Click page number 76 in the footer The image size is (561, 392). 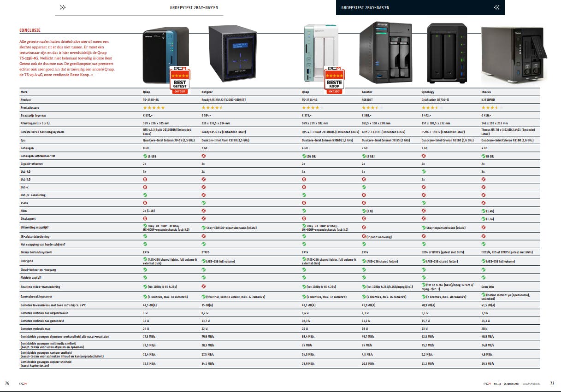click(7, 383)
